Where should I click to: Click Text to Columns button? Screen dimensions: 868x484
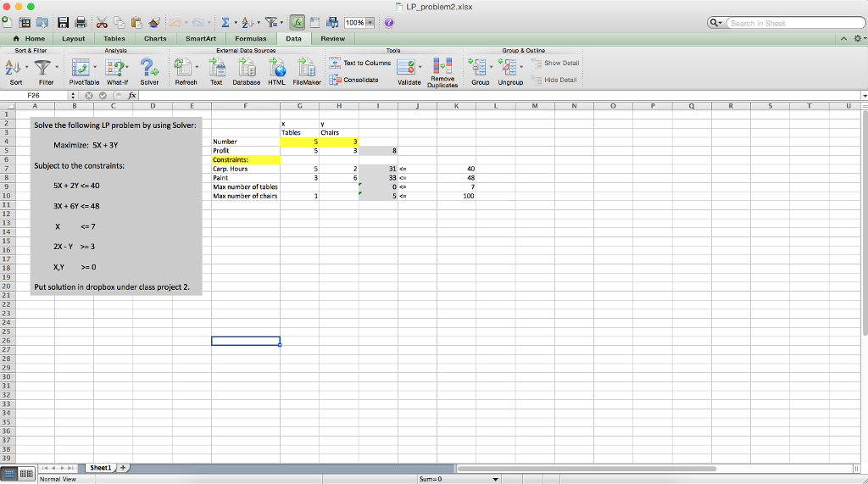(x=359, y=63)
